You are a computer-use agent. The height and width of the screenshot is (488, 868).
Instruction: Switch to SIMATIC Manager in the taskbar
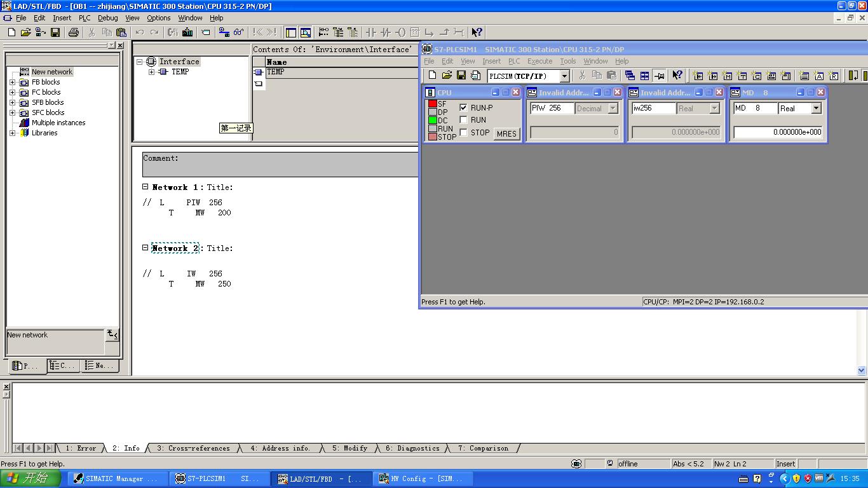(118, 478)
